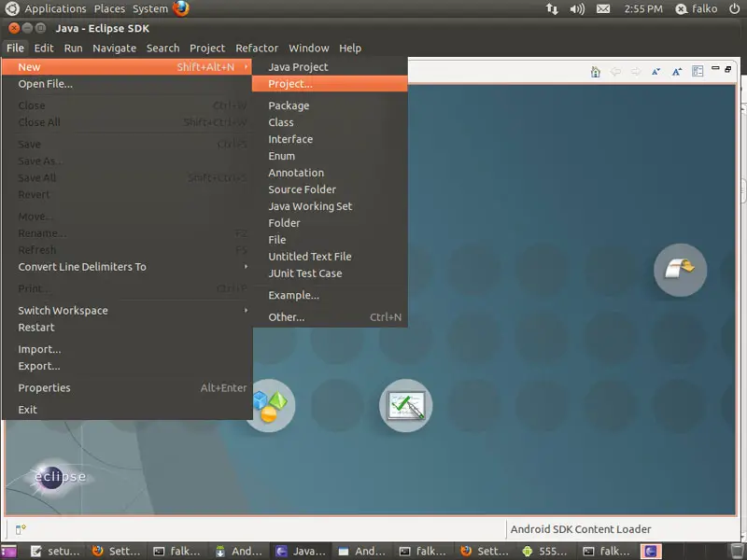Select Properties in File menu

[x=127, y=388]
